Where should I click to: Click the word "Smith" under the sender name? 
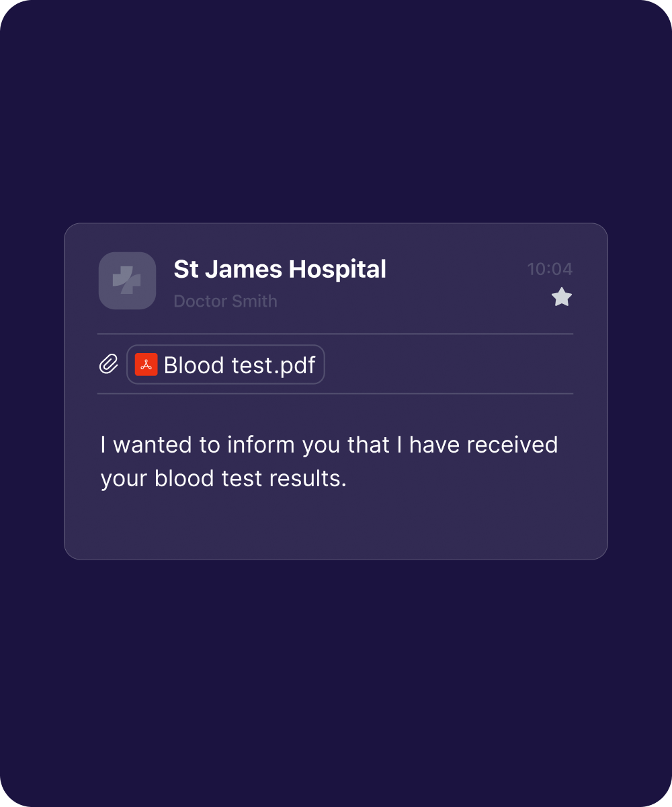(x=255, y=301)
